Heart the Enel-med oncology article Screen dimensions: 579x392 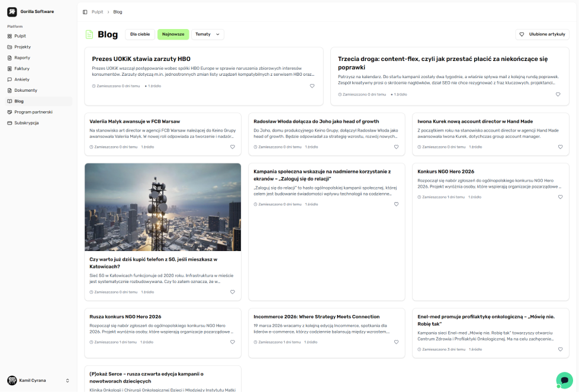pos(560,349)
